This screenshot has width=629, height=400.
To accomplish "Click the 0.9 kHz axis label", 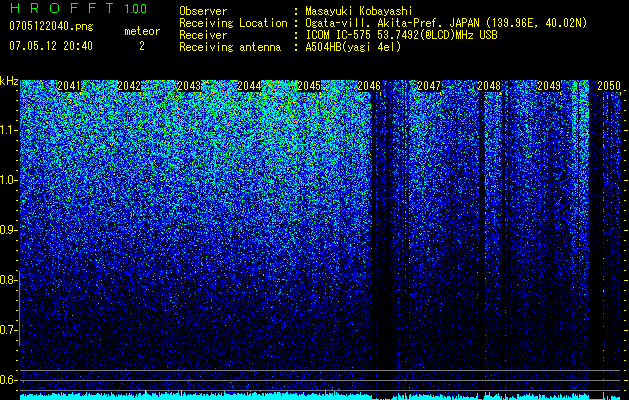I will click(8, 230).
